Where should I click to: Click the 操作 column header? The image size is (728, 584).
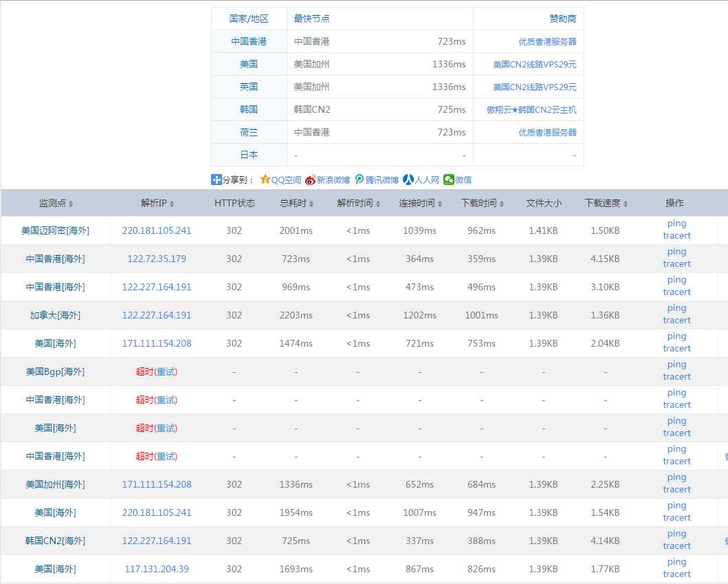[674, 203]
